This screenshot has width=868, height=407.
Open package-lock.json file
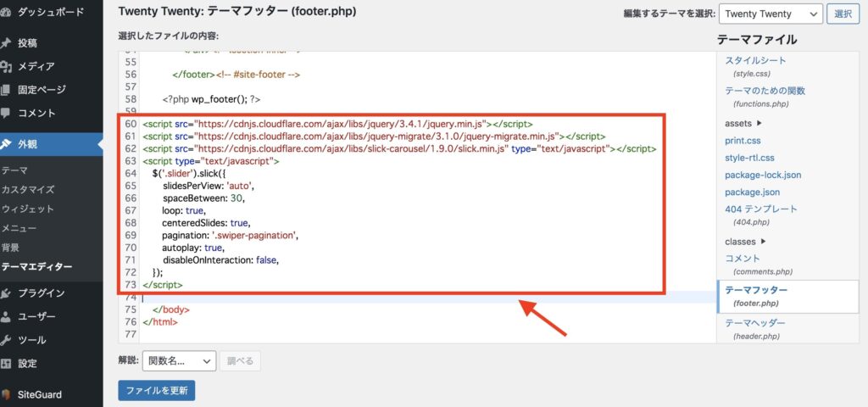(x=763, y=175)
